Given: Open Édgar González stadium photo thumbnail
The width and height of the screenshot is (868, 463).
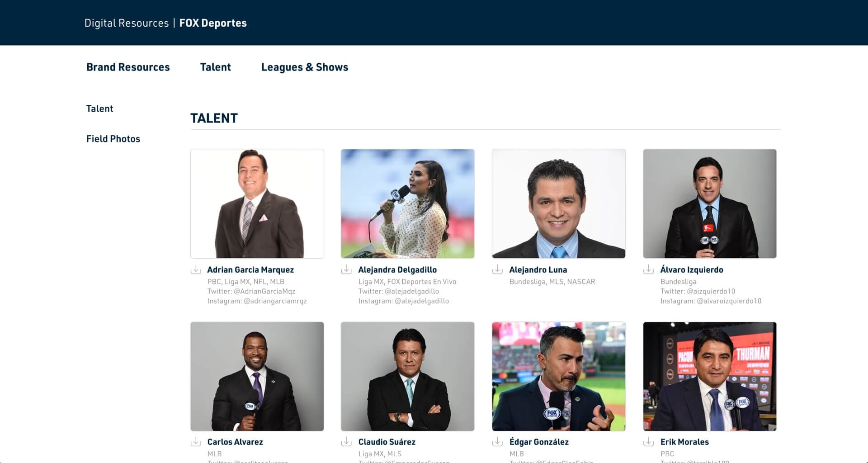Looking at the screenshot, I should pos(559,376).
